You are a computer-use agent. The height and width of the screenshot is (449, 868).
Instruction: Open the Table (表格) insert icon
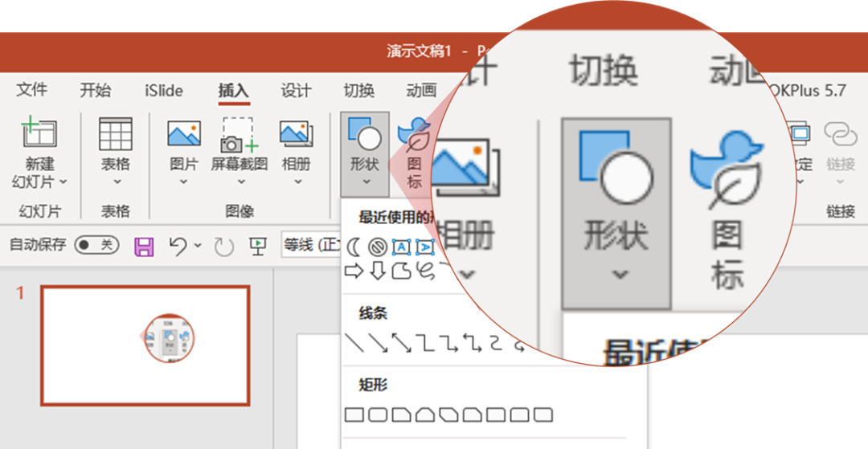click(115, 133)
